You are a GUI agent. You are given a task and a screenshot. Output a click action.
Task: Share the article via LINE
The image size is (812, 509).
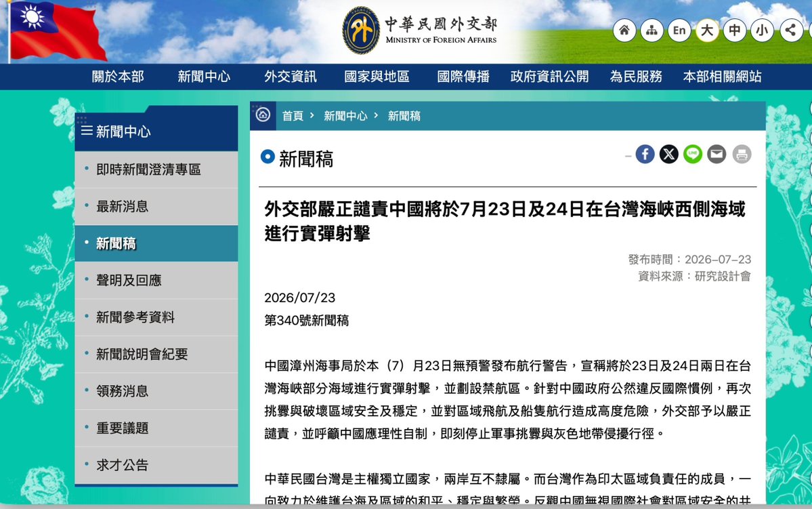692,154
